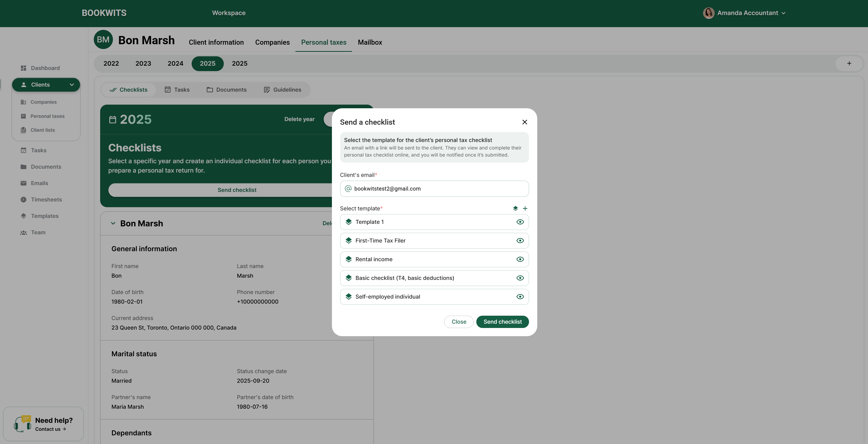868x444 pixels.
Task: Click the Client's email input field
Action: pos(438,189)
